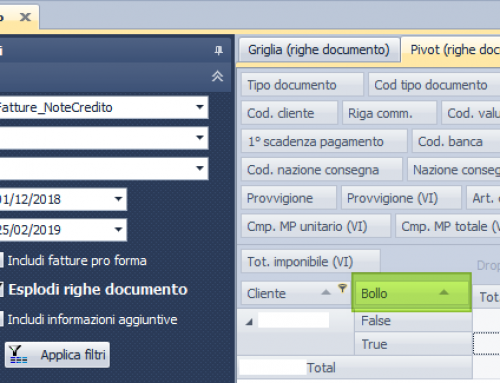The height and width of the screenshot is (383, 500).
Task: Switch to Pivot (righe documento) tab
Action: (451, 50)
